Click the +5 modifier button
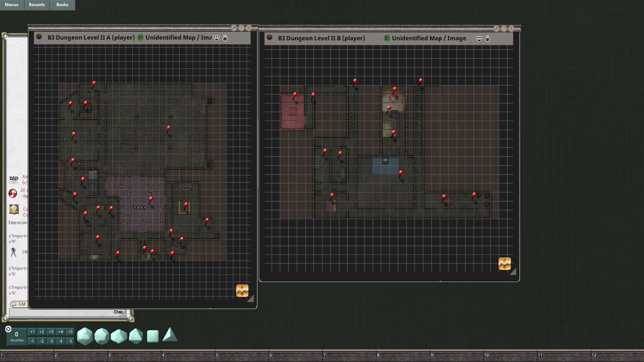Screen dimensions: 644x362 pyautogui.click(x=70, y=332)
